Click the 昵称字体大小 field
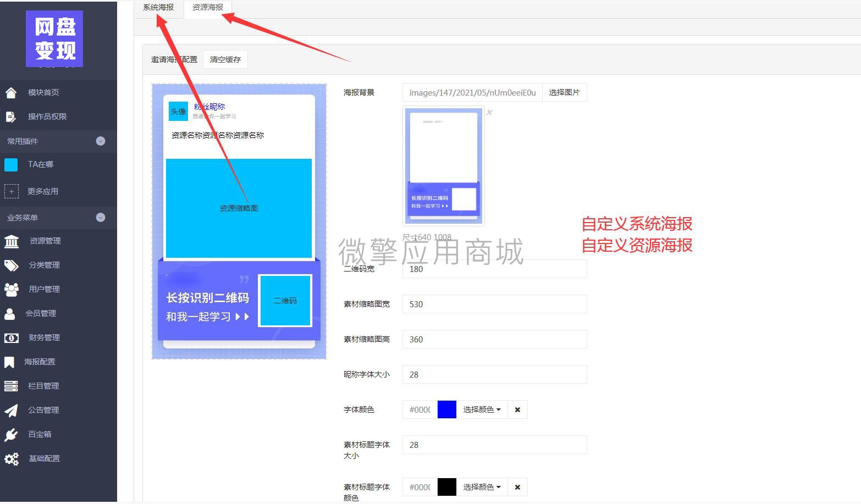The image size is (861, 504). coord(495,374)
